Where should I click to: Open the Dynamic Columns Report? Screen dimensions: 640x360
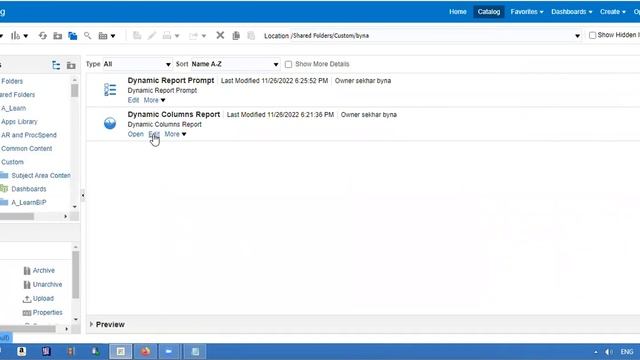[136, 134]
